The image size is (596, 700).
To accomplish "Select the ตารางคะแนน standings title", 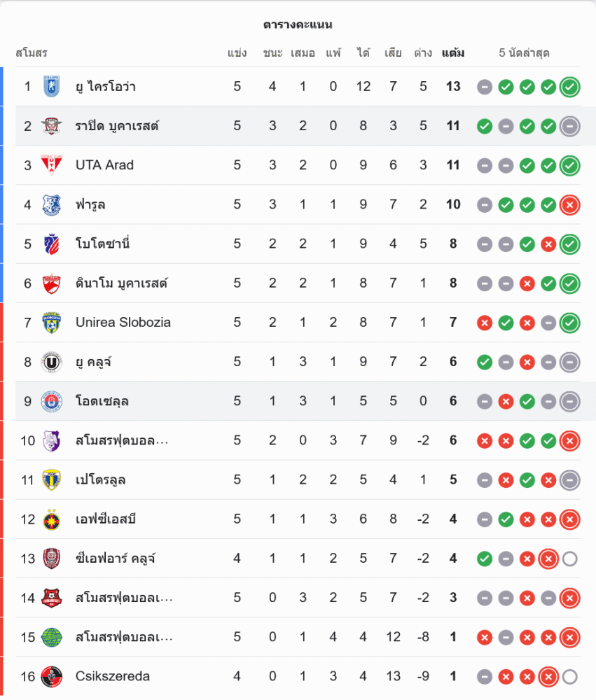I will coord(298,25).
